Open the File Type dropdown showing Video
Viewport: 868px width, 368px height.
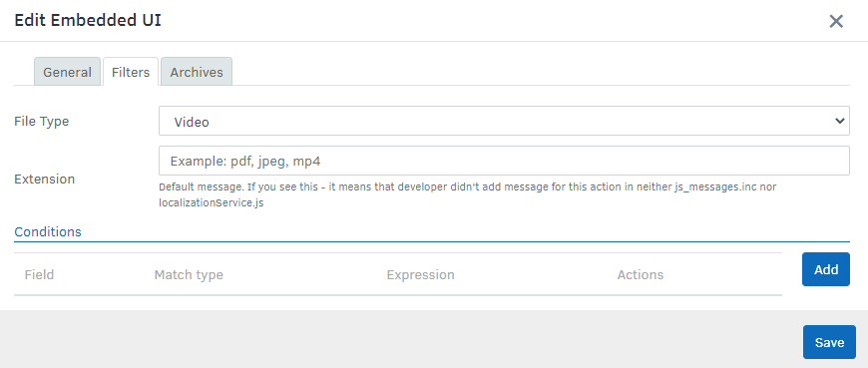click(x=504, y=121)
